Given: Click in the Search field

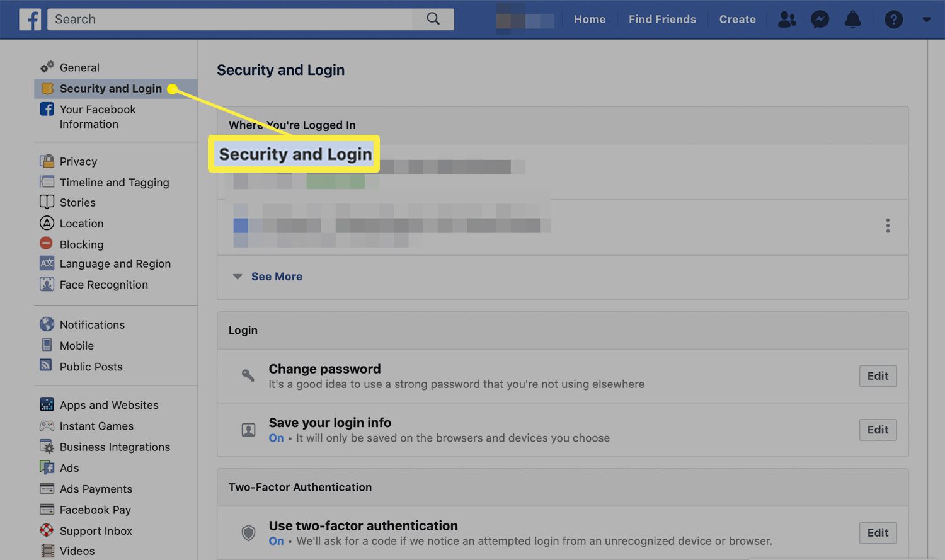Looking at the screenshot, I should tap(231, 19).
